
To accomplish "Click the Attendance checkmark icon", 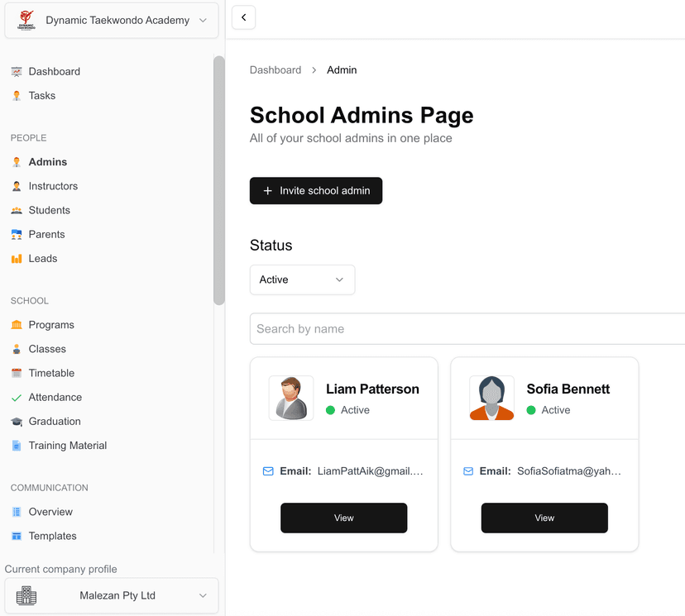I will 16,397.
